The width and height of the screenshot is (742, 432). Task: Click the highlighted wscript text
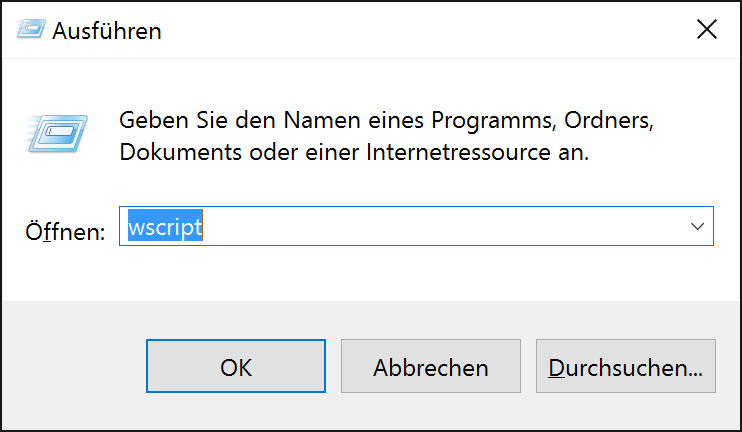click(165, 227)
